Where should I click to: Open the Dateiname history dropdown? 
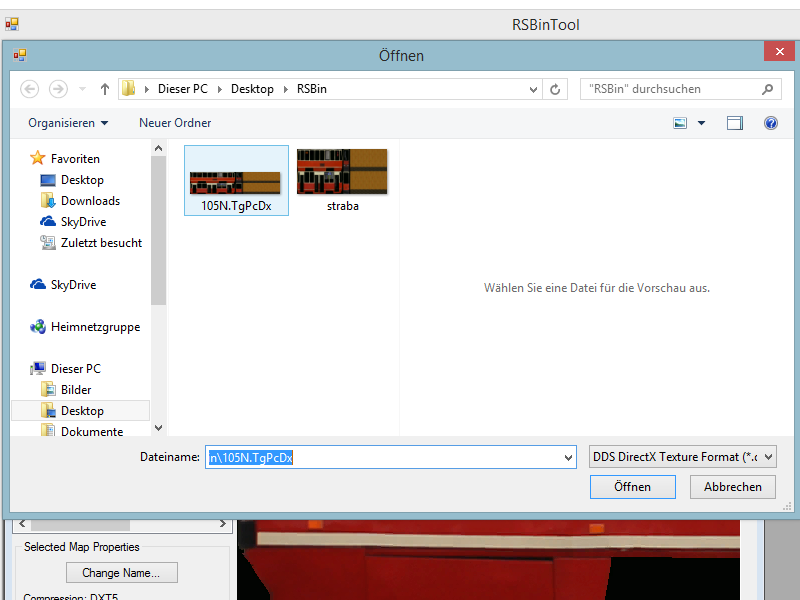pos(569,457)
